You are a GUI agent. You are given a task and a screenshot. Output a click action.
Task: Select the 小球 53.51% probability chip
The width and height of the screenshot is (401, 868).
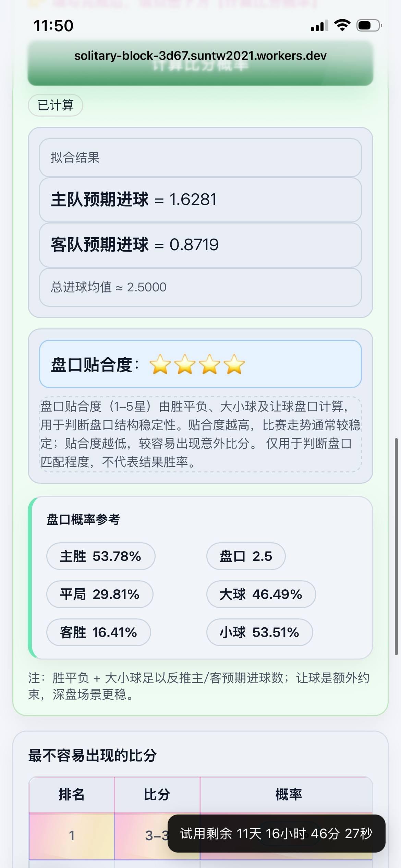pos(259,632)
